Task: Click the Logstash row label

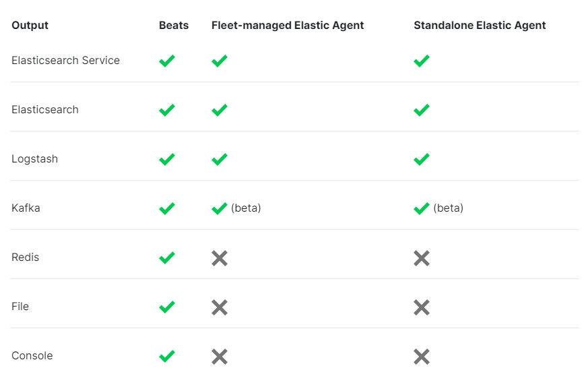Action: (x=34, y=159)
